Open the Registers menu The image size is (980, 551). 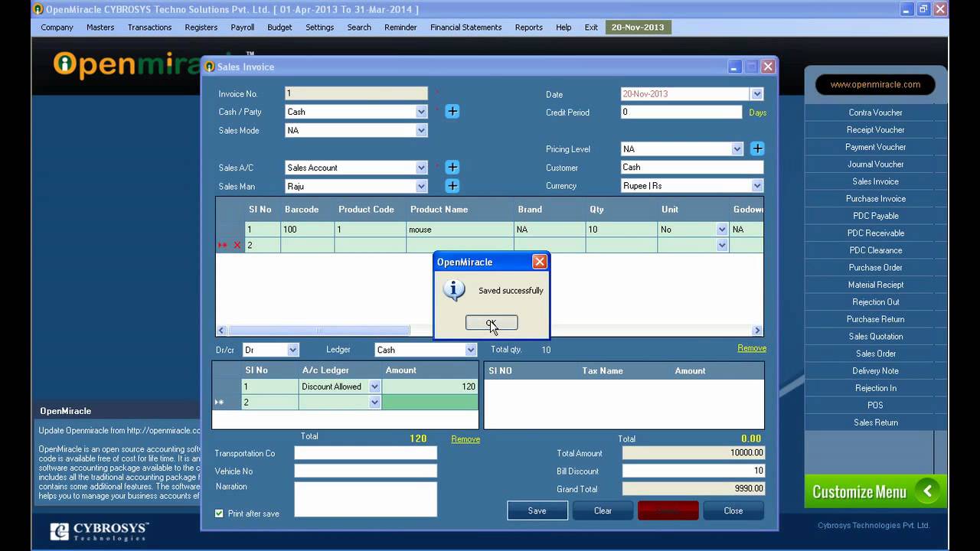pos(201,27)
